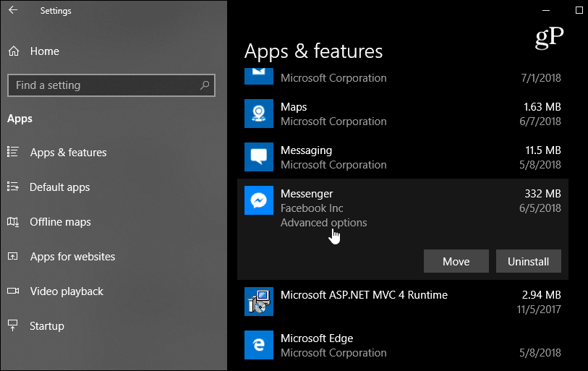Minimize the Settings window
The image size is (588, 371).
[x=546, y=11]
